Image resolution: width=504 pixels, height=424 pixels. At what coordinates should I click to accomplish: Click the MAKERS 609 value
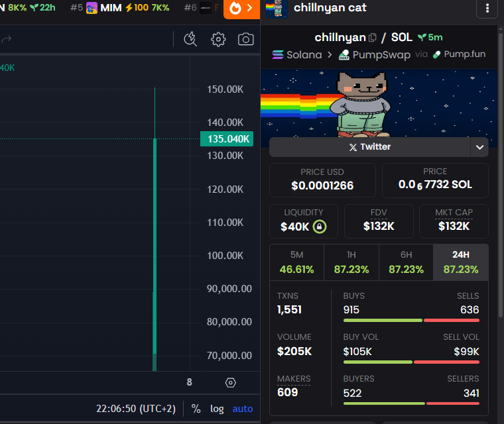[x=287, y=392]
